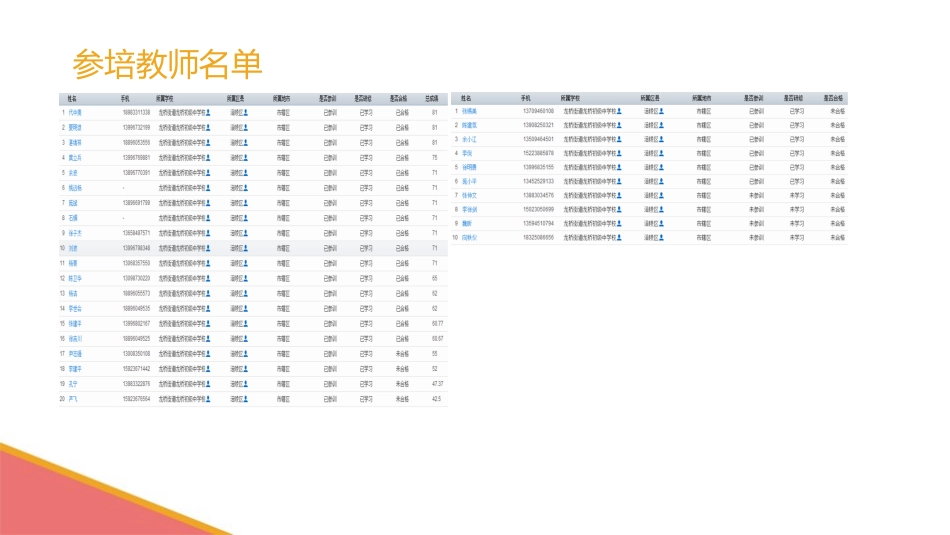Click the 已学习 cell in row 6 of the 10-row table

[797, 181]
